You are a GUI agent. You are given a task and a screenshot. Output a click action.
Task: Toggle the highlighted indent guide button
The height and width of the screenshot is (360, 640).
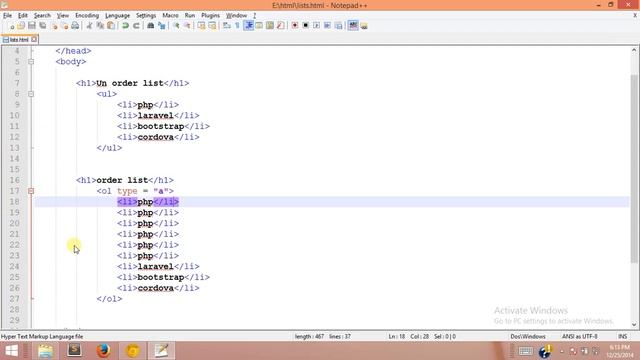(249, 26)
